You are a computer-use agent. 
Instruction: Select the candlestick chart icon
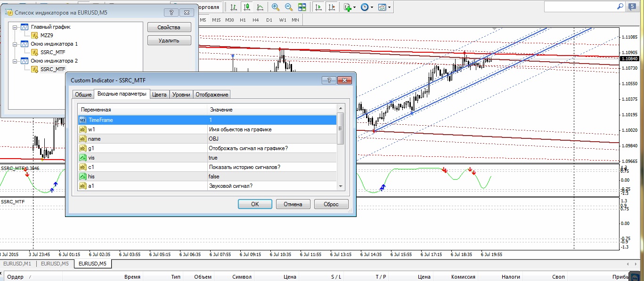247,7
